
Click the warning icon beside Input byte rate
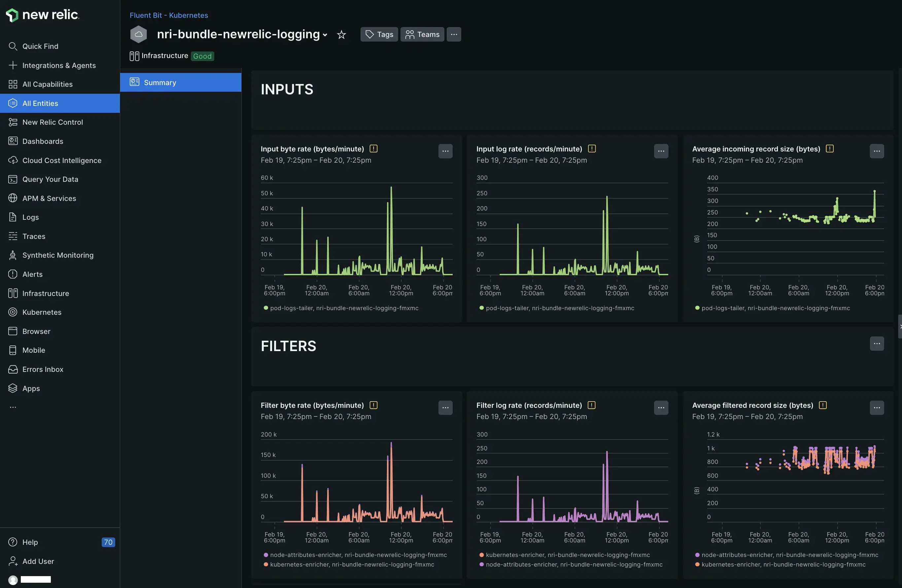click(373, 148)
